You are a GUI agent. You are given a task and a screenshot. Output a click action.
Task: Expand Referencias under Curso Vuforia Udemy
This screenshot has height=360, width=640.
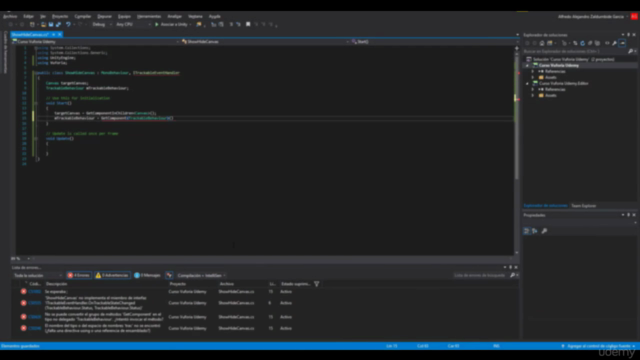(533, 71)
